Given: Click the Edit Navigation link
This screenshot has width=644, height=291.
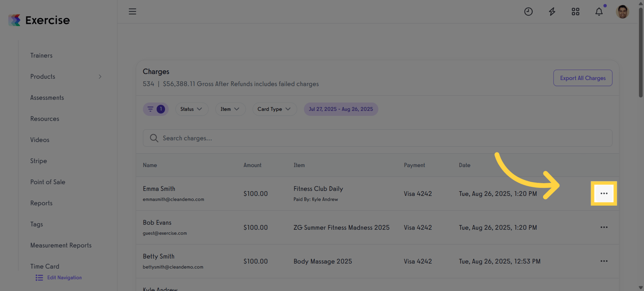Looking at the screenshot, I should pyautogui.click(x=64, y=278).
